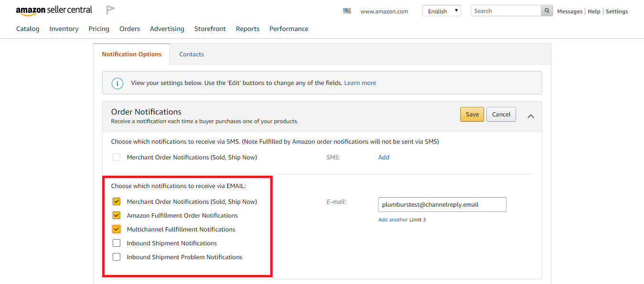Click the 'E-mail:' field label
The height and width of the screenshot is (284, 644).
tap(336, 202)
